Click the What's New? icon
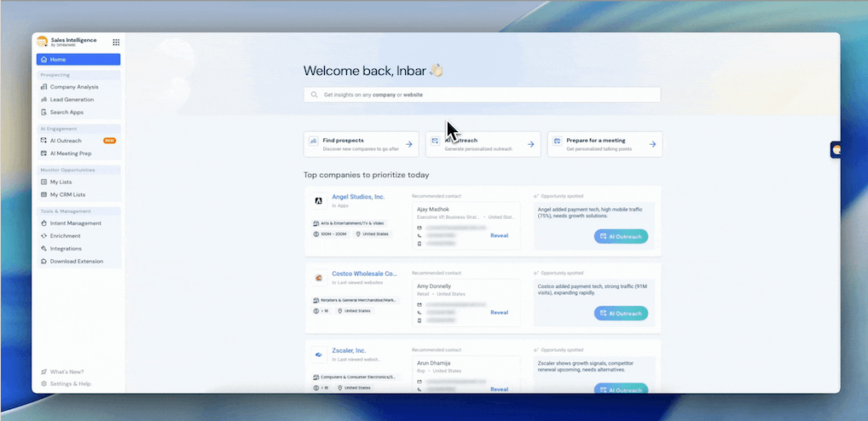The image size is (868, 421). [x=43, y=372]
